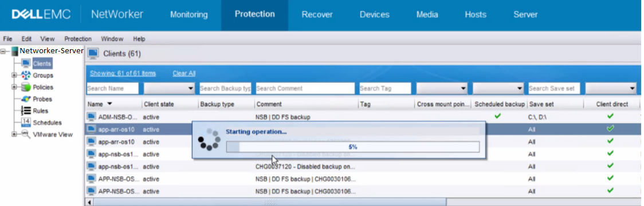Focus the Search Comment field
The height and width of the screenshot is (206, 644).
point(305,88)
